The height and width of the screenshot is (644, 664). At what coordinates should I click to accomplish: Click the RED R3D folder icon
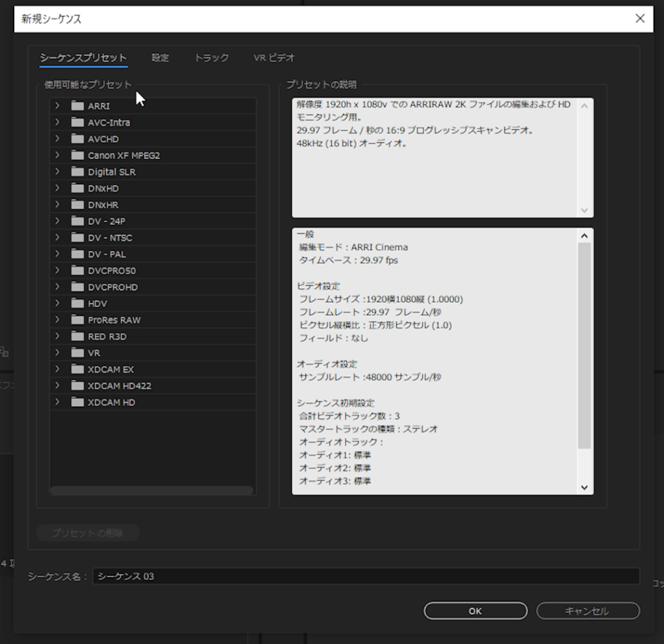click(x=78, y=336)
